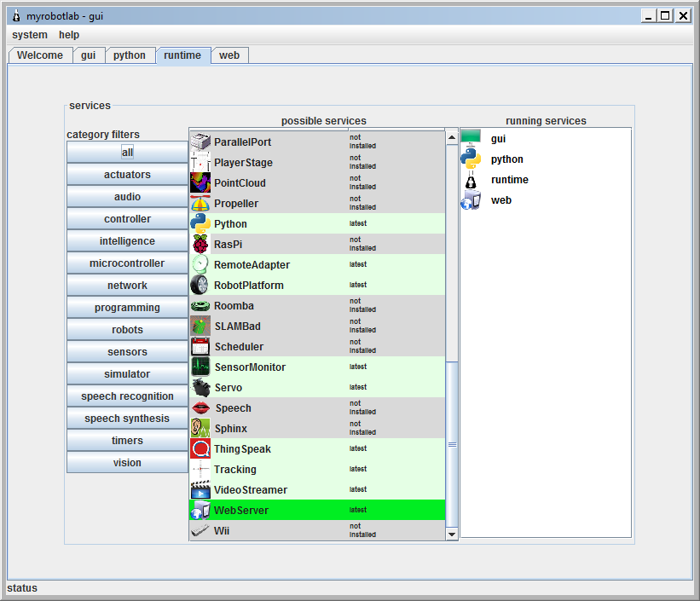700x601 pixels.
Task: Filter by speech synthesis category
Action: 127,419
